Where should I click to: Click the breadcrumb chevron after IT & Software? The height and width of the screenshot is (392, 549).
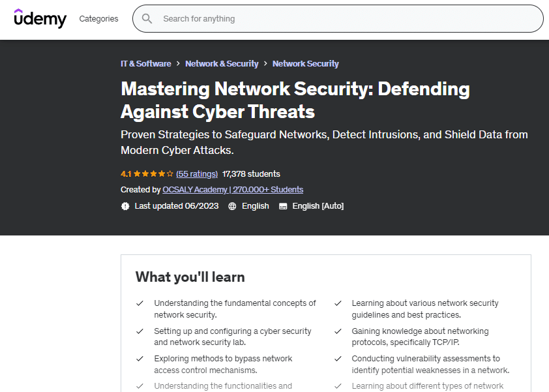click(x=178, y=64)
